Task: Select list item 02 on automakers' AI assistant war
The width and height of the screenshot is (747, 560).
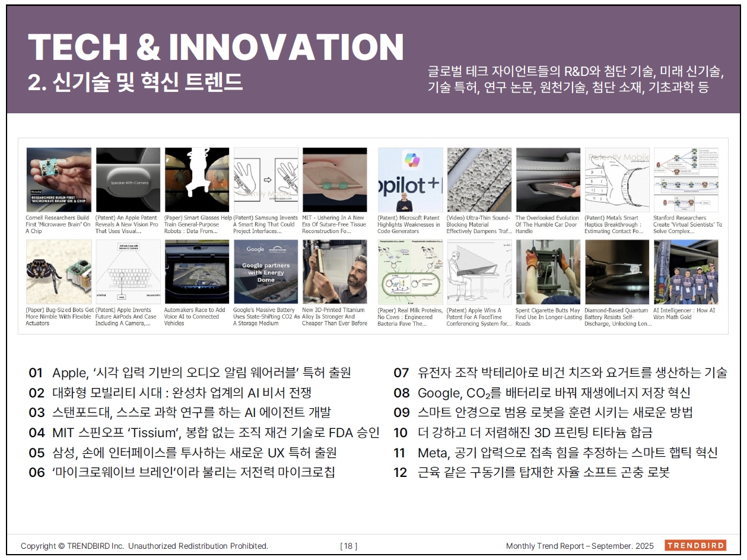Action: 170,393
